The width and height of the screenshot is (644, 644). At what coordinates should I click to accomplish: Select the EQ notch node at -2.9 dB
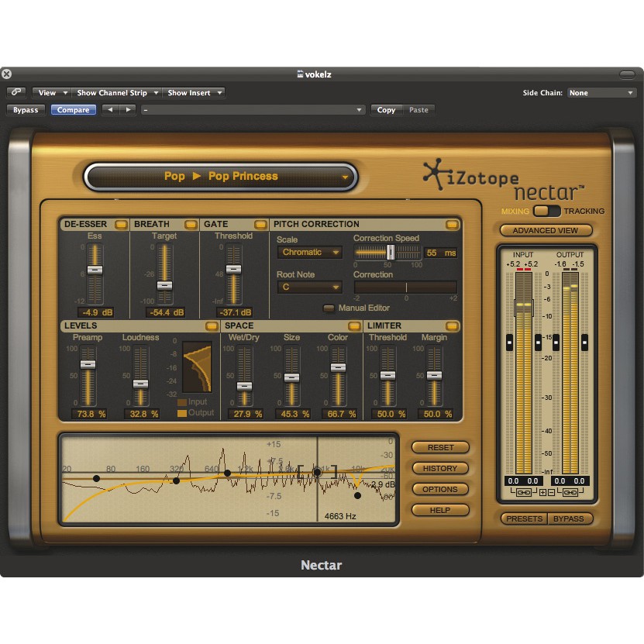click(x=357, y=496)
